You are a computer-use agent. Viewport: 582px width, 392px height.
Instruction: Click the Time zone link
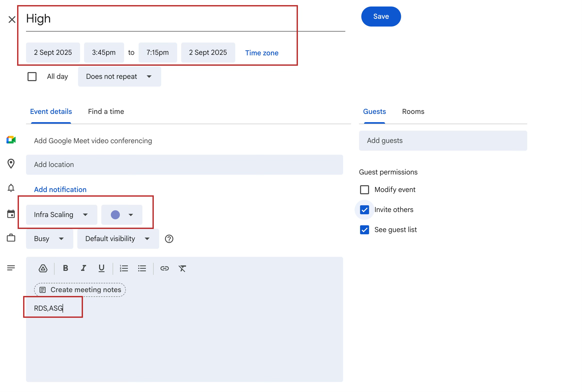(x=262, y=53)
